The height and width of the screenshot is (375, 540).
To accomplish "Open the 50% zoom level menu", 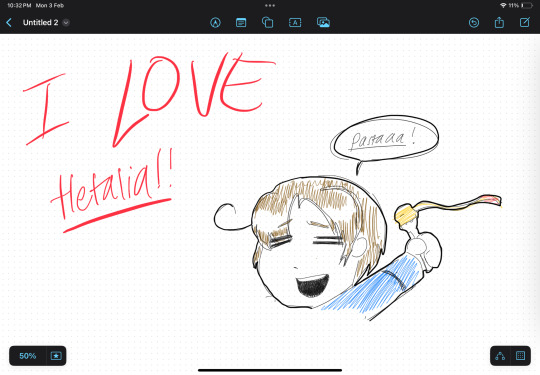I will point(28,356).
